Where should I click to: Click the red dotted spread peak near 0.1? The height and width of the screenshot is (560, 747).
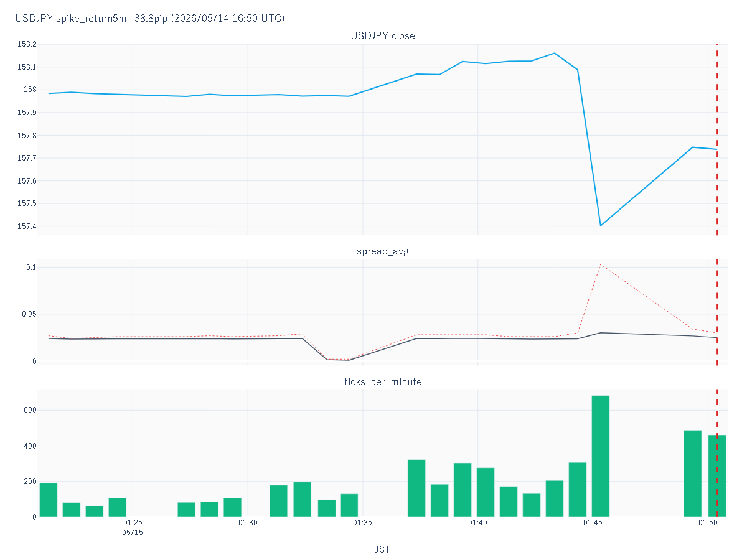pyautogui.click(x=601, y=264)
